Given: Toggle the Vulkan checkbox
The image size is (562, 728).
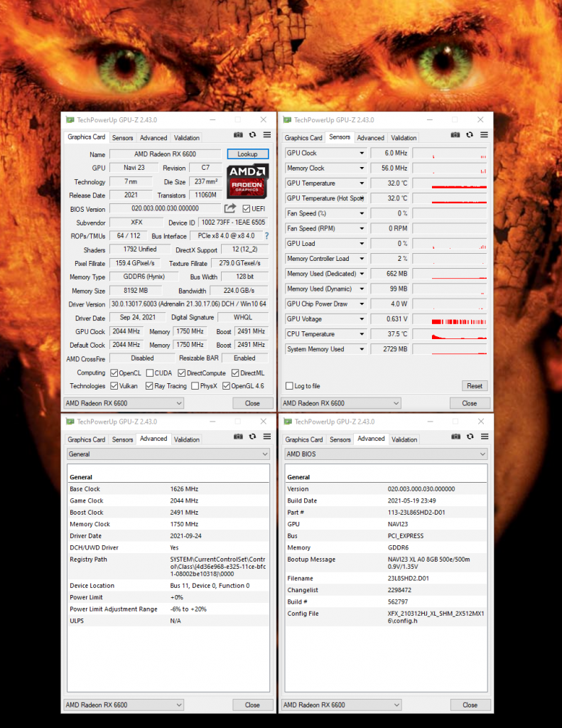Looking at the screenshot, I should (x=114, y=386).
